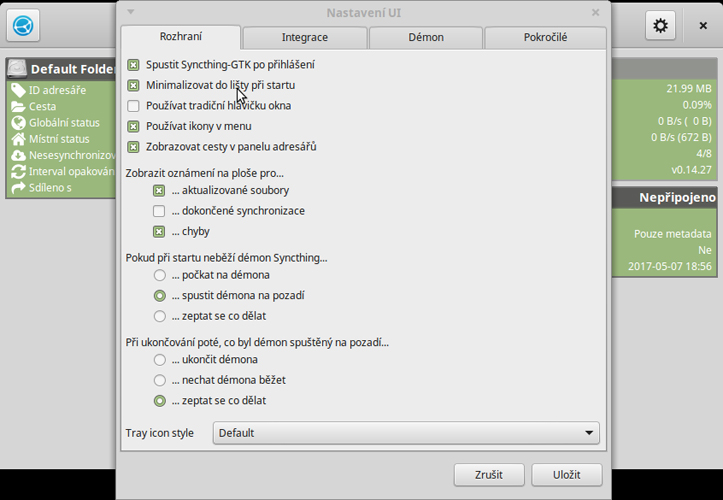This screenshot has width=723, height=500.
Task: Switch to the Démon tab
Action: (x=426, y=38)
